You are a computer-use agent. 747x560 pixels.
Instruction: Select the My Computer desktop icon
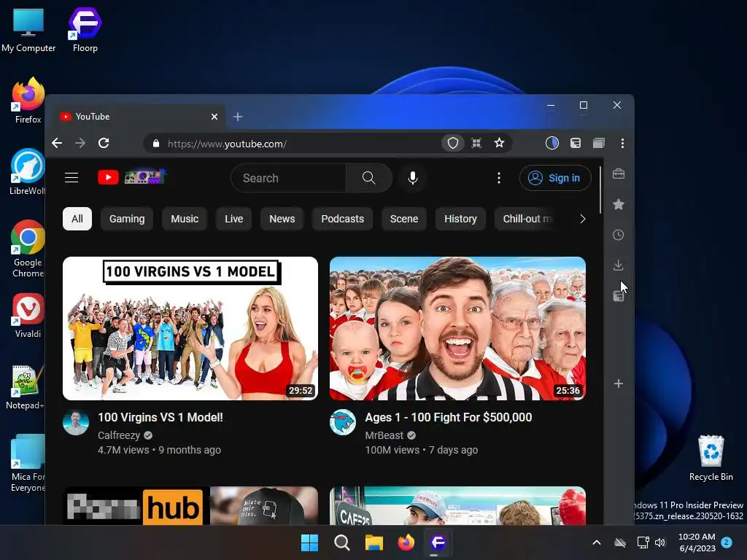point(28,30)
